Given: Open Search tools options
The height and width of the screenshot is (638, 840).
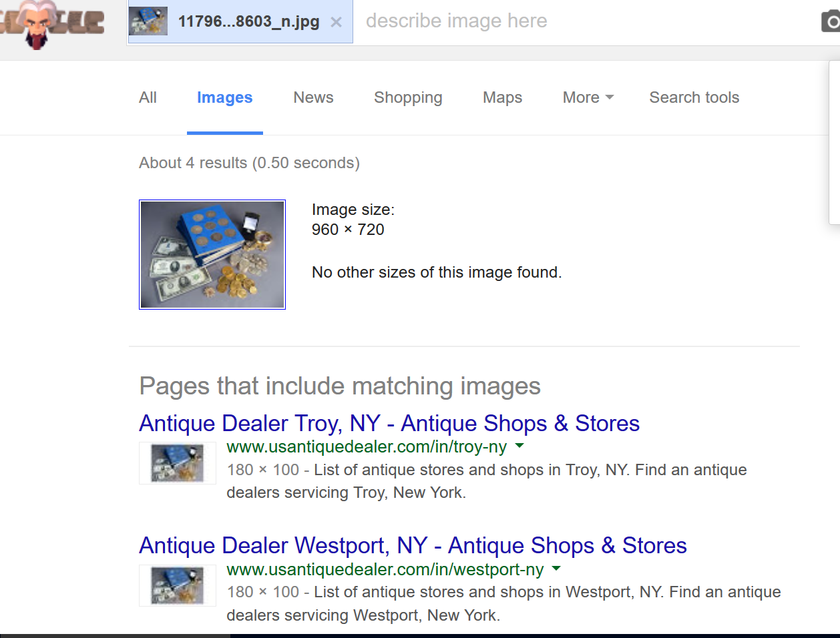Looking at the screenshot, I should pyautogui.click(x=694, y=97).
